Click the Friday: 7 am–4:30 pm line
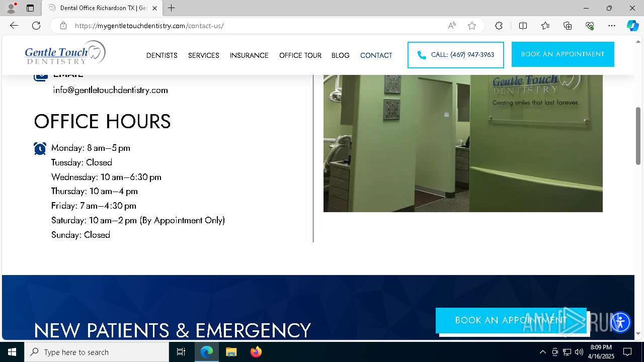The height and width of the screenshot is (362, 644). pyautogui.click(x=94, y=206)
